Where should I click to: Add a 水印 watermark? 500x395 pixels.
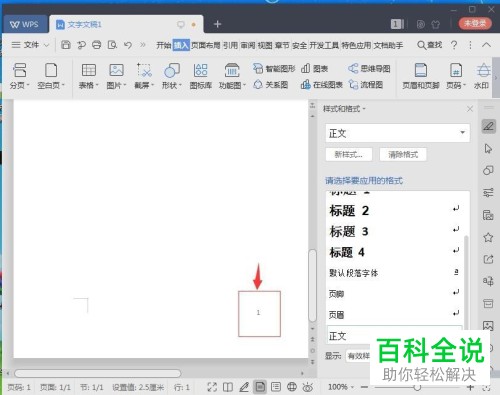[482, 76]
